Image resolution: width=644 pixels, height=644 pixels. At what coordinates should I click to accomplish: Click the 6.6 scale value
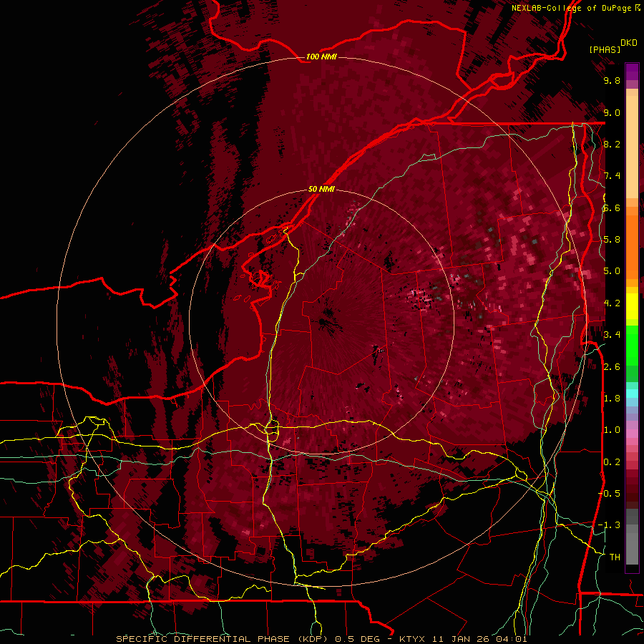coord(612,208)
